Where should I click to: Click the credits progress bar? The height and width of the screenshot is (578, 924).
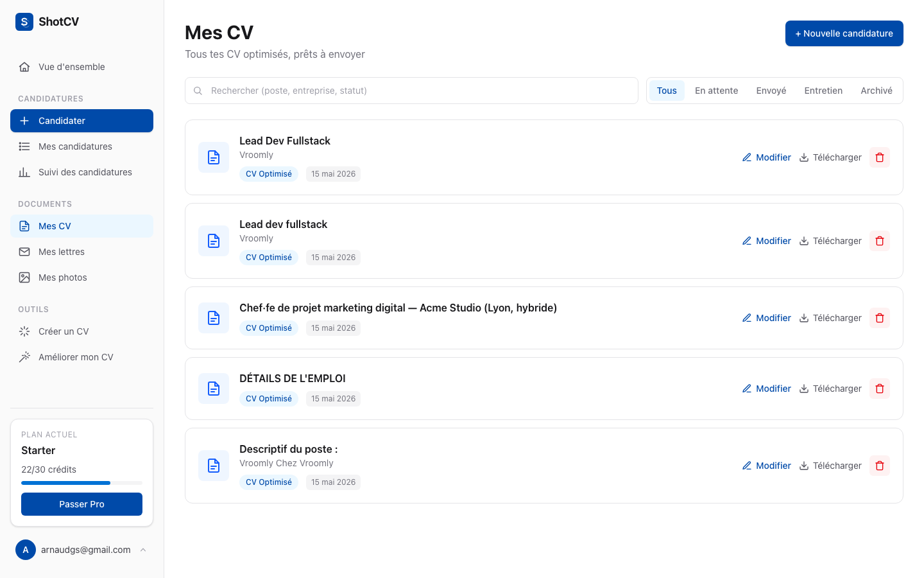[x=81, y=483]
